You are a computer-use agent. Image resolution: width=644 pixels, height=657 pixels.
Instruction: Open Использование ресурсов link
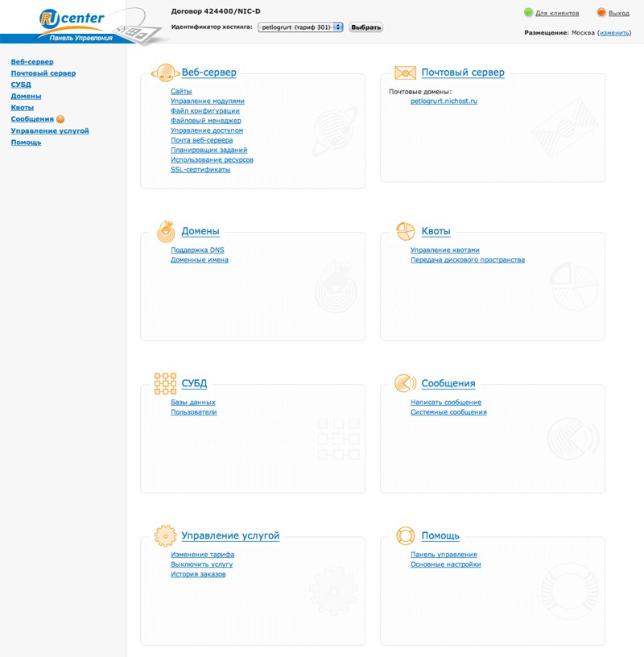(x=212, y=159)
